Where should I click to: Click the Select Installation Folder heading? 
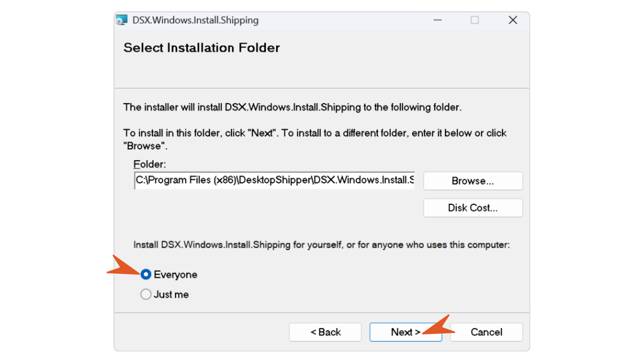202,48
